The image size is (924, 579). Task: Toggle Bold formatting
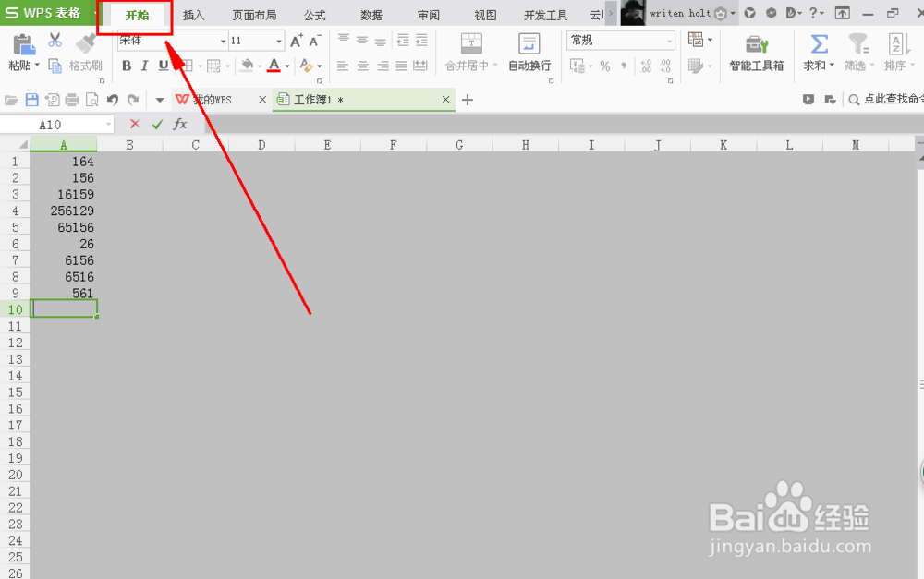click(127, 66)
